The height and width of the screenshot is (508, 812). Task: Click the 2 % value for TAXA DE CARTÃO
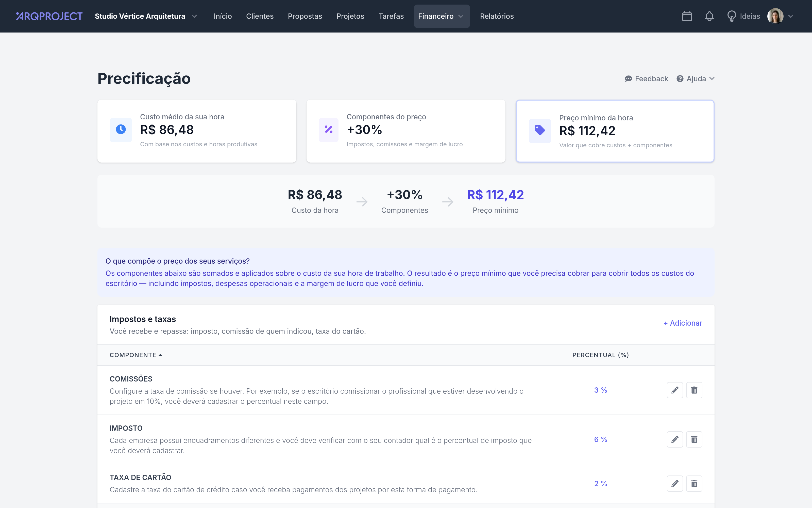pyautogui.click(x=601, y=483)
